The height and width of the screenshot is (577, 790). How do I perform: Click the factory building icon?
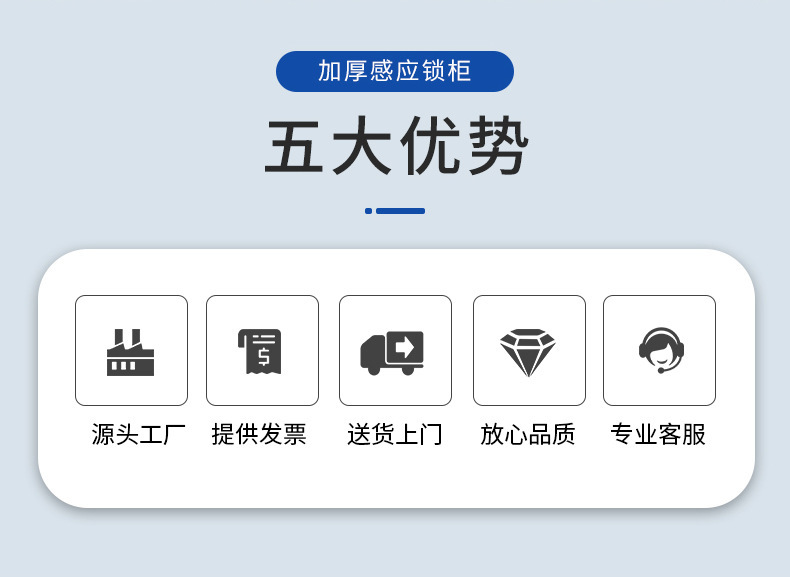tap(130, 352)
